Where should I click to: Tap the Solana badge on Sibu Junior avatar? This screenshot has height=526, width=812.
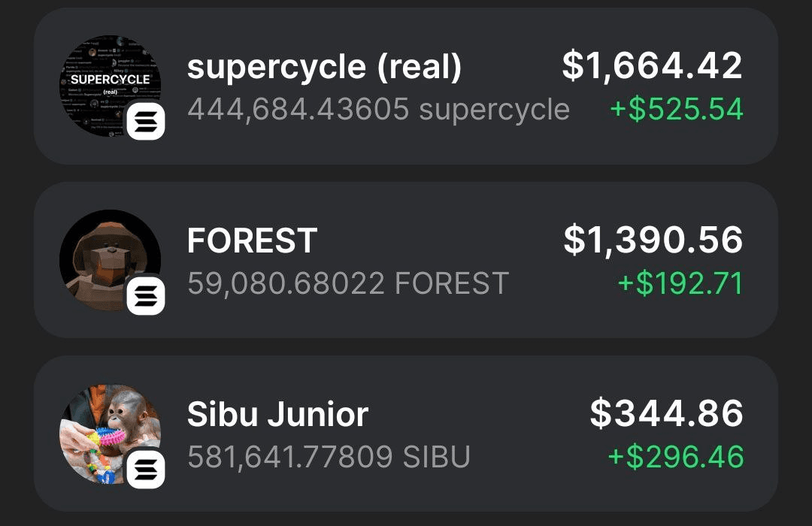coord(146,470)
